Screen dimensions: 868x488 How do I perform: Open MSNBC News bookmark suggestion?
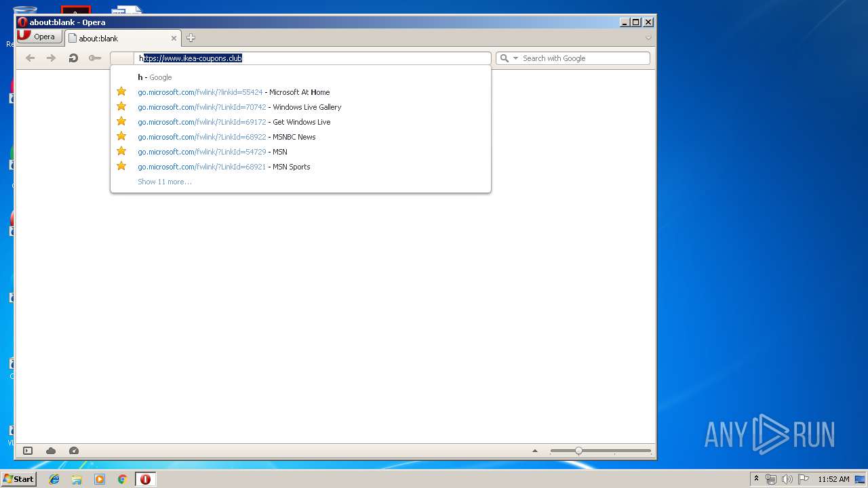pyautogui.click(x=300, y=137)
